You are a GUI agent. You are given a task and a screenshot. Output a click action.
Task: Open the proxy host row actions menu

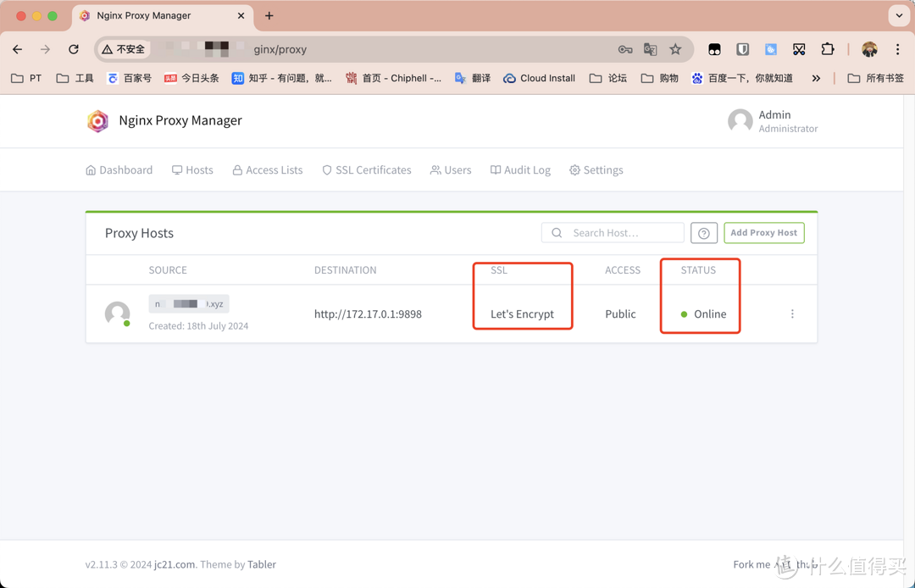792,313
